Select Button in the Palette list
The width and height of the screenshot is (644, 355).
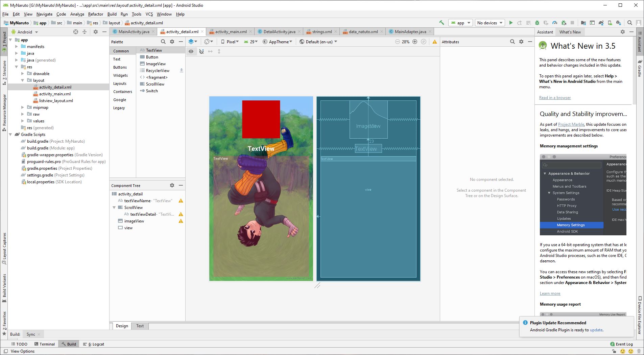click(x=161, y=57)
